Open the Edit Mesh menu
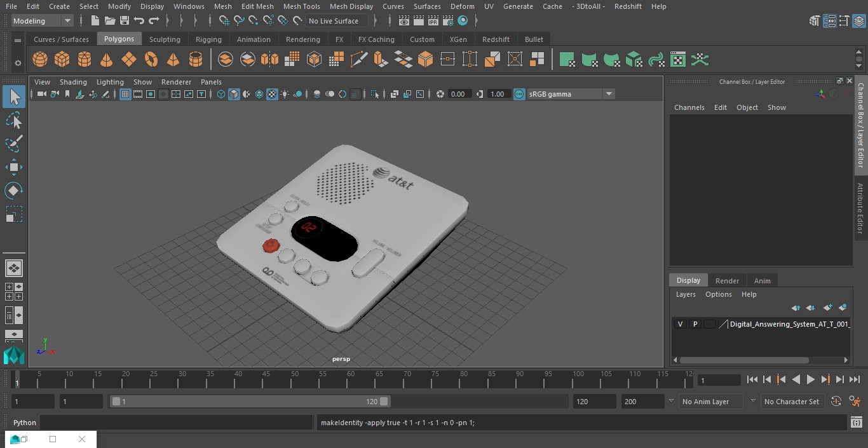 (257, 6)
